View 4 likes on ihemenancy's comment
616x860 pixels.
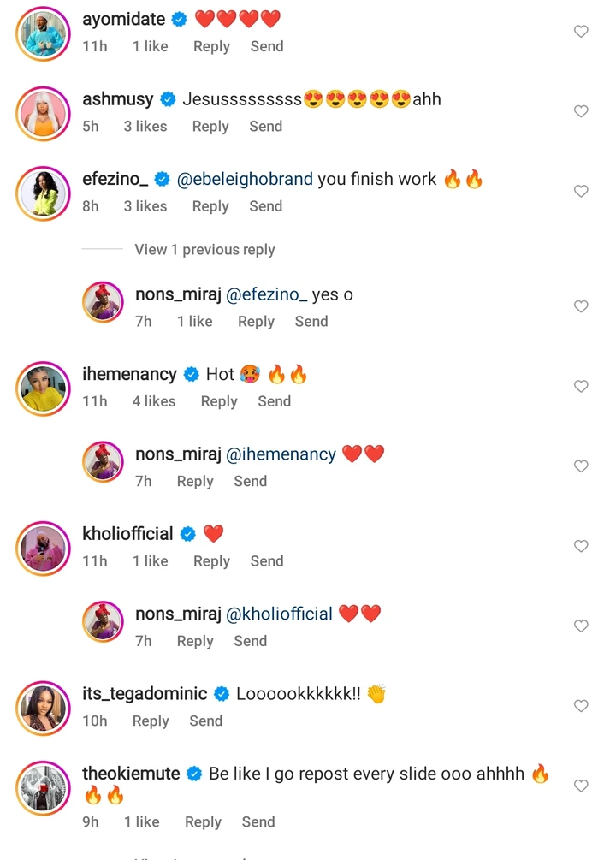[x=154, y=401]
